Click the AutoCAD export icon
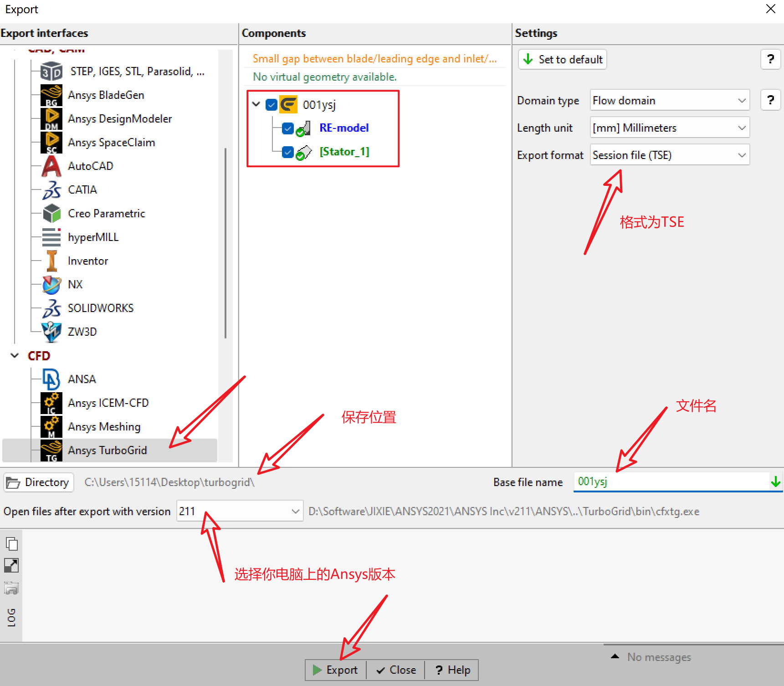The width and height of the screenshot is (784, 686). (x=51, y=166)
